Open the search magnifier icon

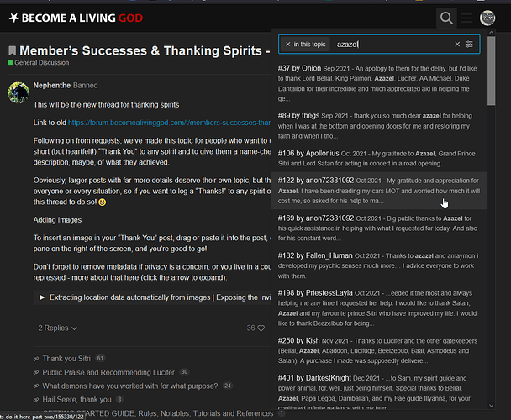click(446, 18)
